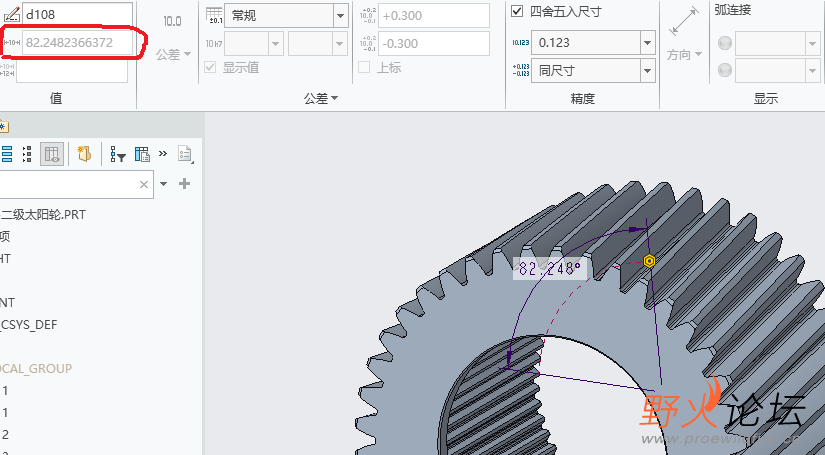Open the tolerance mode dropdown showing 常规
The height and width of the screenshot is (455, 825).
click(286, 16)
